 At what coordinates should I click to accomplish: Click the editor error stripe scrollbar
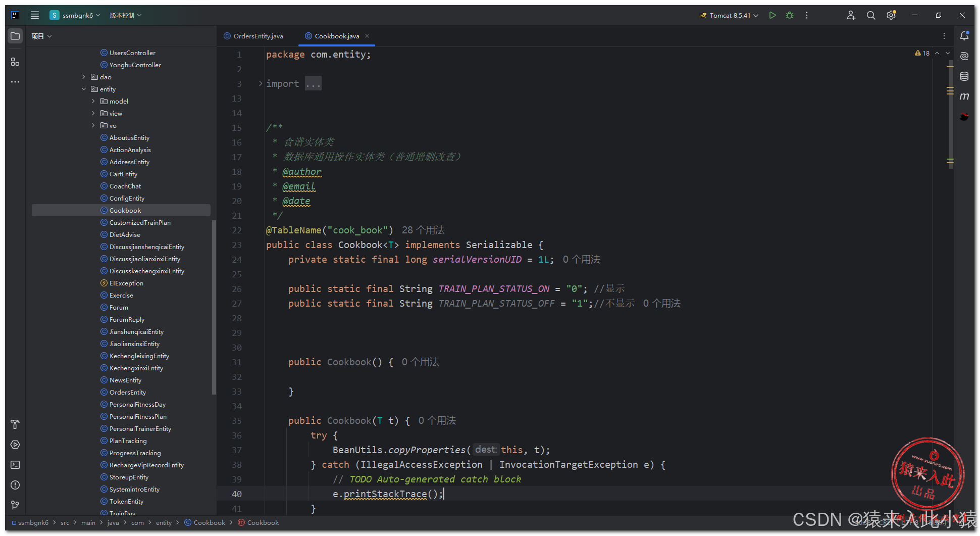(950, 114)
